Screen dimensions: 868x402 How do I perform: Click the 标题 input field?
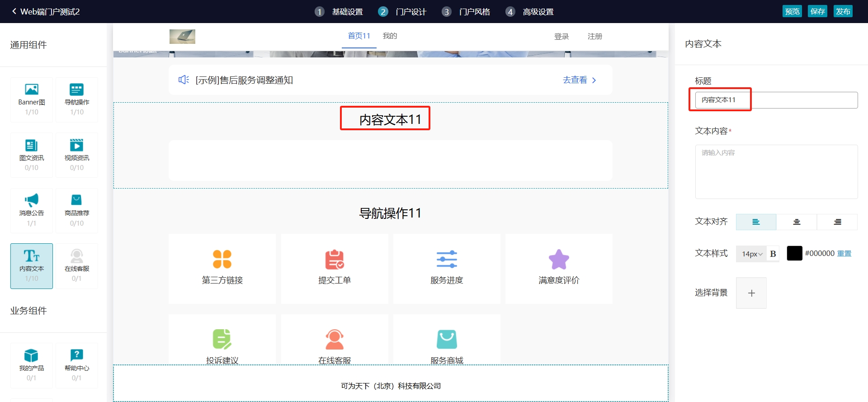tap(776, 100)
